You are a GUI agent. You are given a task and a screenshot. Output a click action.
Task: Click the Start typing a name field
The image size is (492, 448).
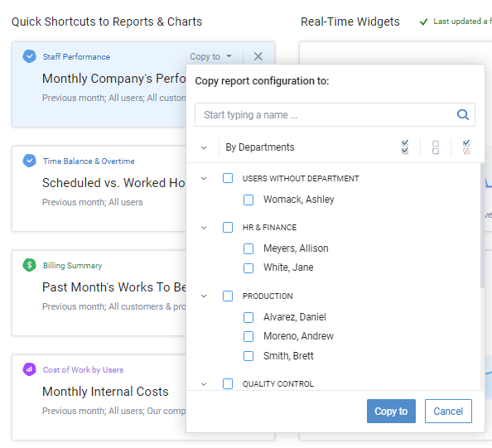tap(335, 115)
